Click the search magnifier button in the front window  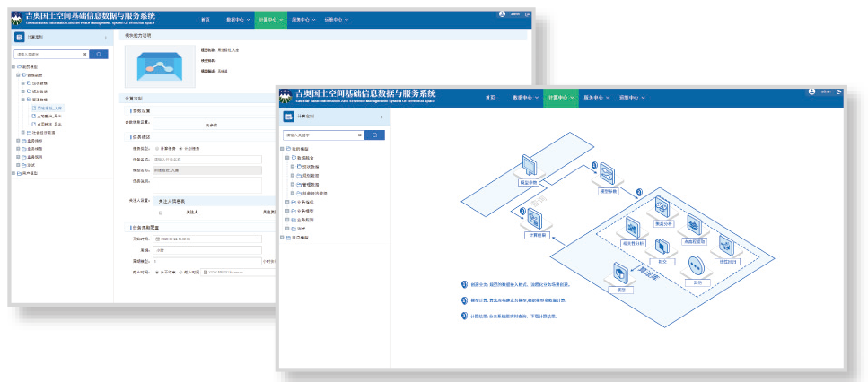(x=374, y=135)
